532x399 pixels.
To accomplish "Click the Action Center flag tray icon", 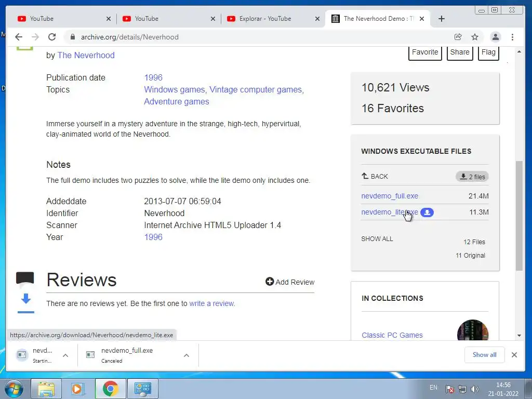I will click(x=450, y=389).
